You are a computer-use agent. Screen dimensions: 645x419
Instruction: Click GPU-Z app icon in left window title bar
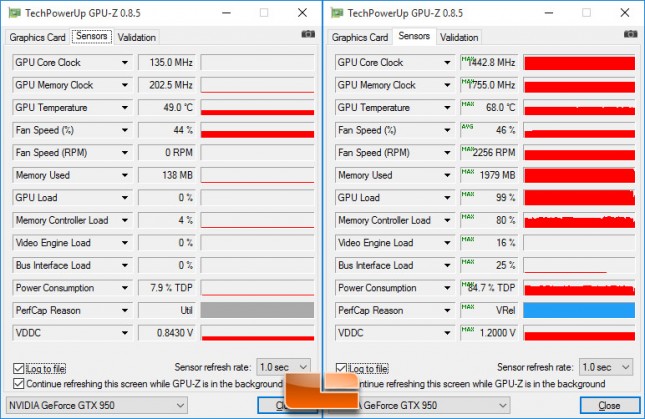pos(15,13)
